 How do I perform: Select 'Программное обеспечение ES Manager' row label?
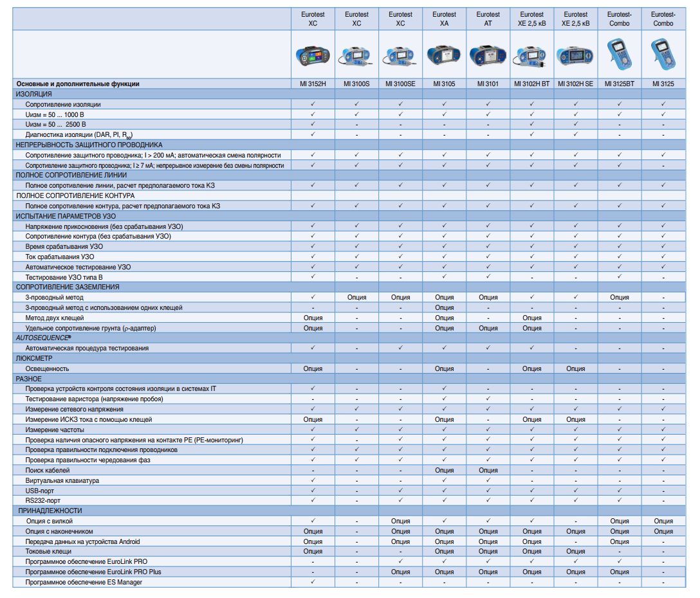tap(84, 583)
